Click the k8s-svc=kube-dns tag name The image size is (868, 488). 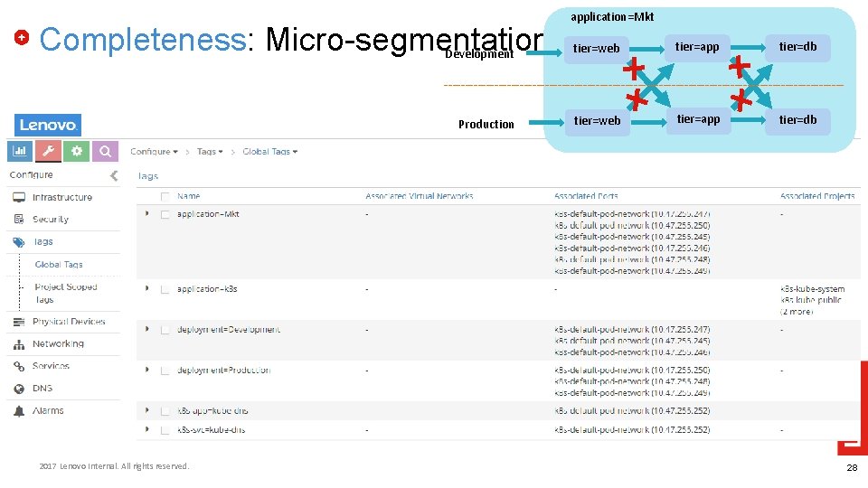[x=211, y=430]
